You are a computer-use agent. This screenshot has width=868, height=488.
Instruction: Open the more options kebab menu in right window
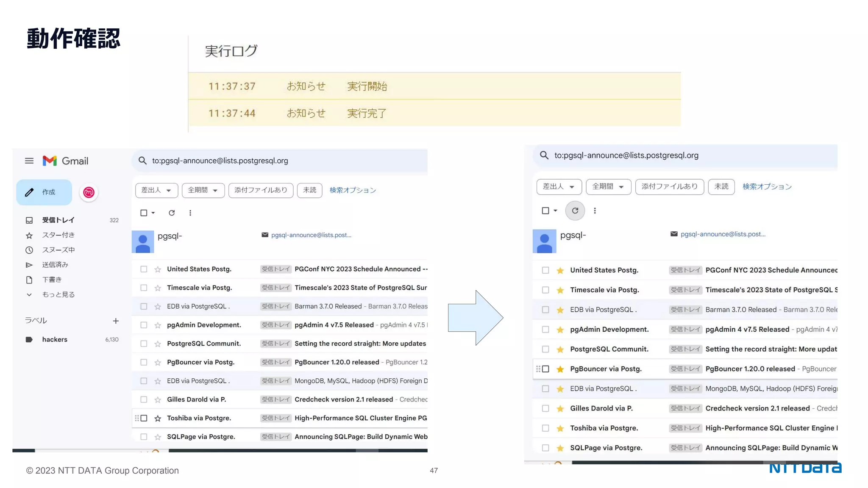click(x=595, y=211)
